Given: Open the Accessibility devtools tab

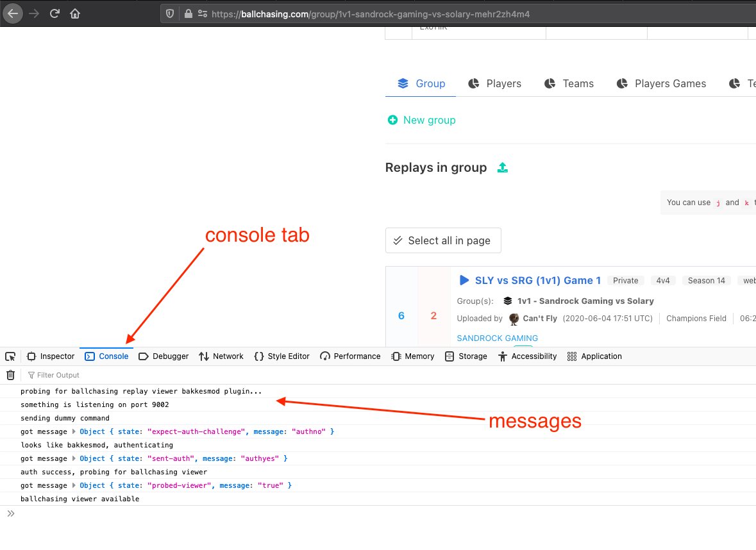Looking at the screenshot, I should (x=528, y=356).
